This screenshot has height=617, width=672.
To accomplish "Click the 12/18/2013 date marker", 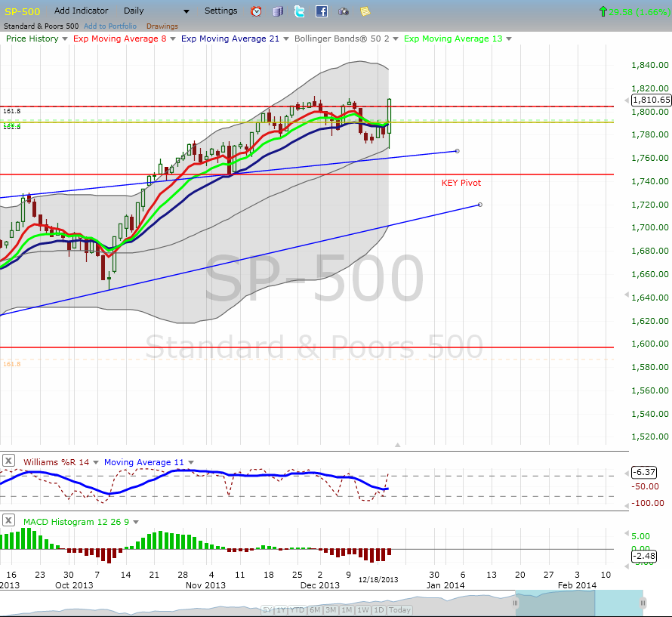I will click(378, 580).
